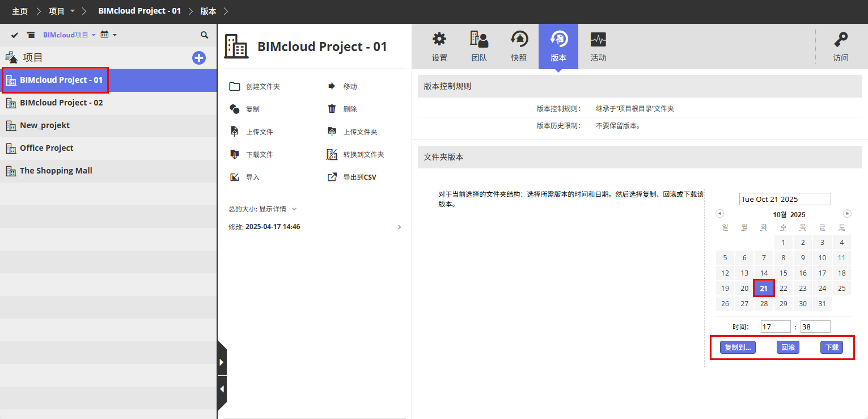Click the 上传文件夹 icon
Viewport: 868px width, 419px height.
coord(332,132)
